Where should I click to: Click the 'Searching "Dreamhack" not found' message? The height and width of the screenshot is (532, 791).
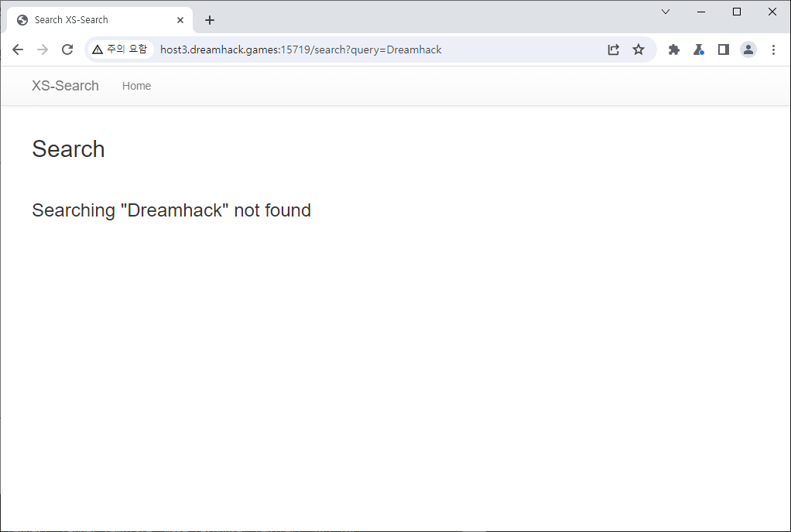[x=171, y=210]
